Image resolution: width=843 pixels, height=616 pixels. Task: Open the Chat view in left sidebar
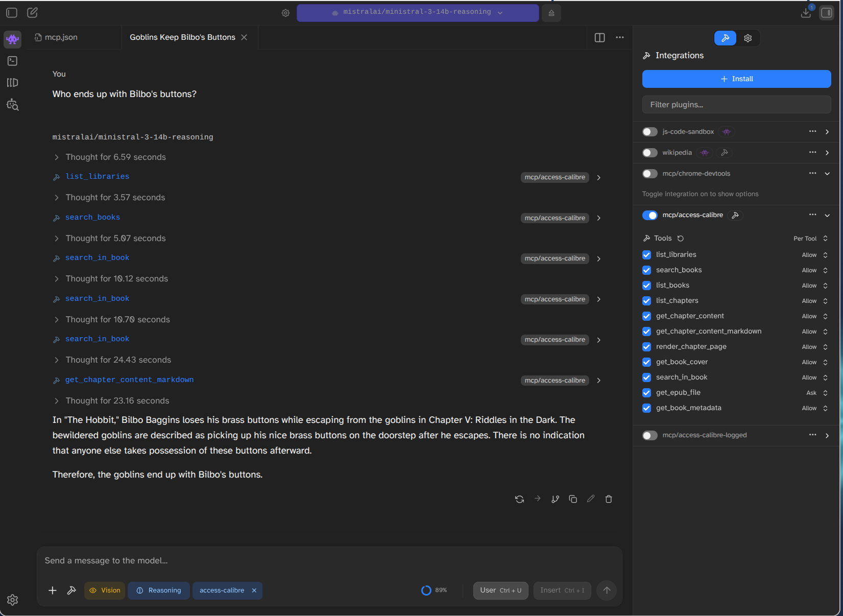tap(12, 39)
